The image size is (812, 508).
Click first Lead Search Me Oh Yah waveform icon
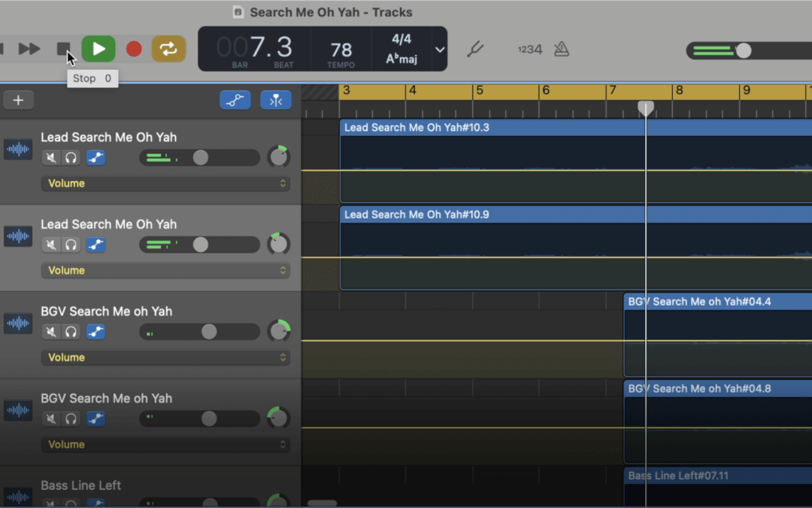(18, 149)
